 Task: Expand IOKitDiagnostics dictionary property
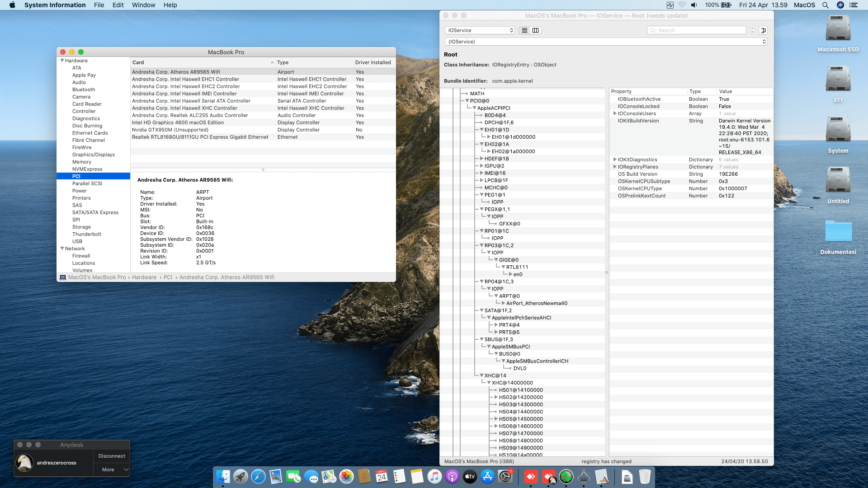pos(615,160)
